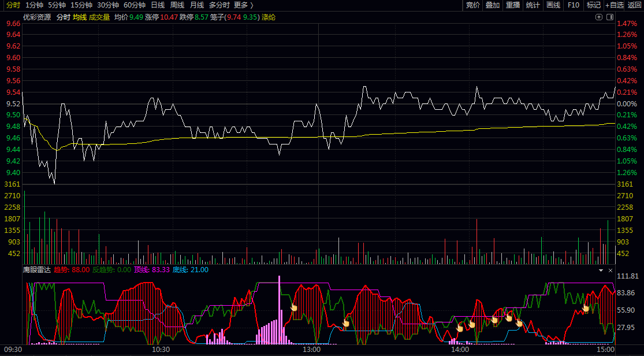Switch to the 1分钟 period tab
644x356 pixels.
tap(34, 5)
